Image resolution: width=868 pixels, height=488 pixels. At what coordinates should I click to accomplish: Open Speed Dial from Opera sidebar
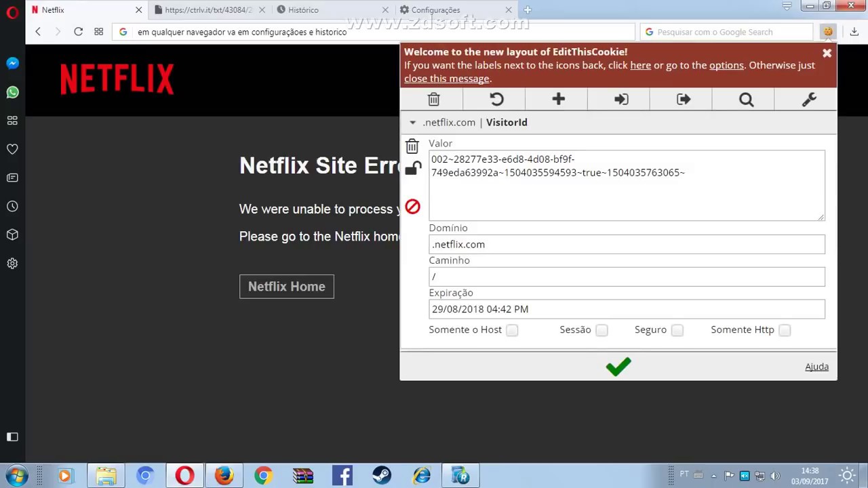pyautogui.click(x=12, y=121)
